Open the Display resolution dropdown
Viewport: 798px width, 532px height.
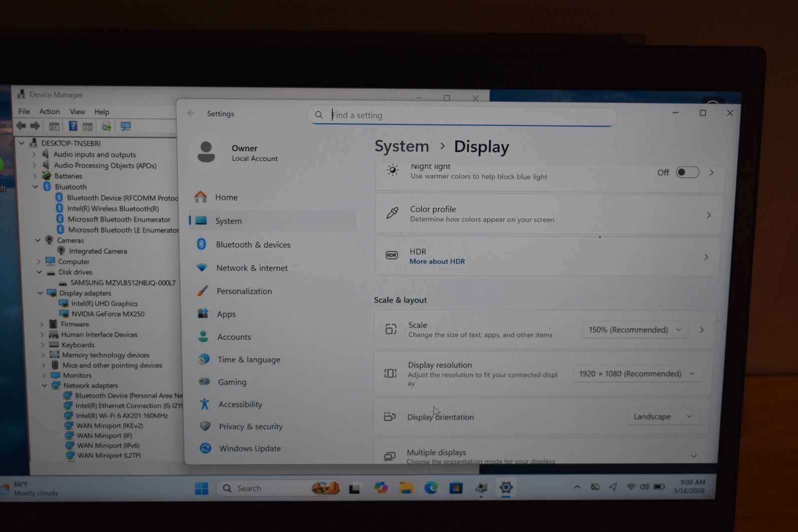[637, 373]
